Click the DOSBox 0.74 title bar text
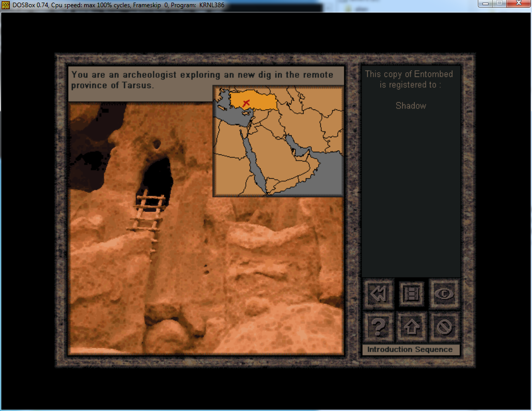 click(x=118, y=5)
